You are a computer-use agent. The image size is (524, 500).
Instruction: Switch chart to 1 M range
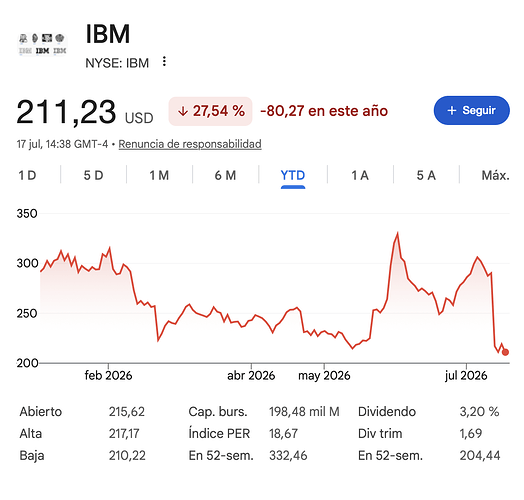click(159, 175)
